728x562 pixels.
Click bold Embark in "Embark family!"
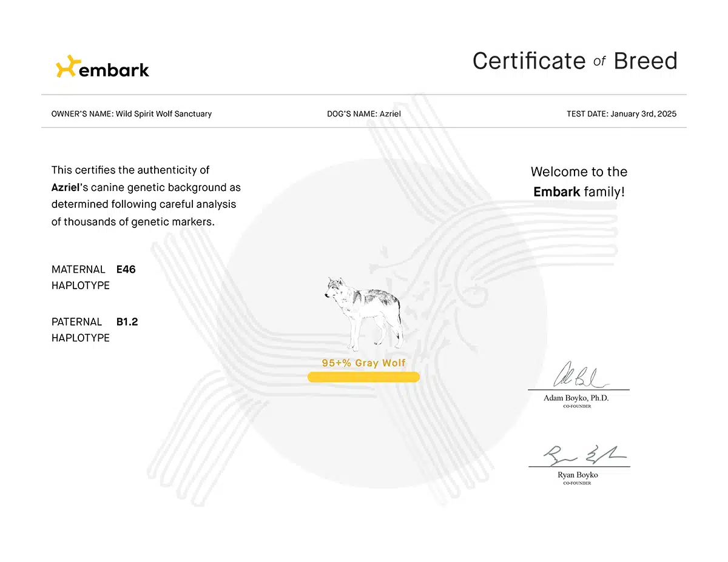(x=556, y=192)
